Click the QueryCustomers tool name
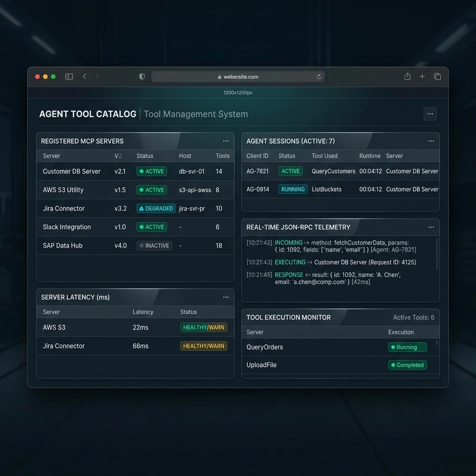476x476 pixels. point(333,171)
